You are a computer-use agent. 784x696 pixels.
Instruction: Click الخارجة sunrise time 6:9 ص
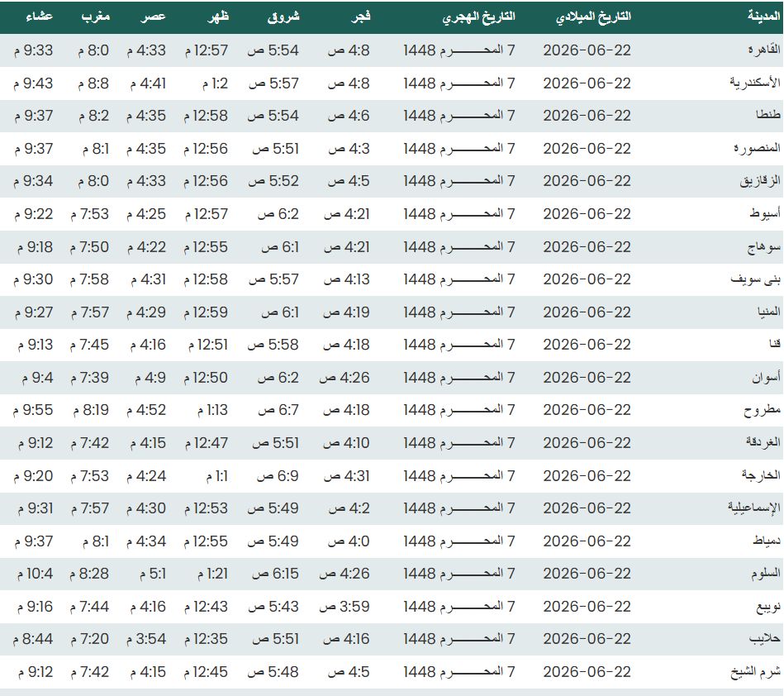click(278, 476)
